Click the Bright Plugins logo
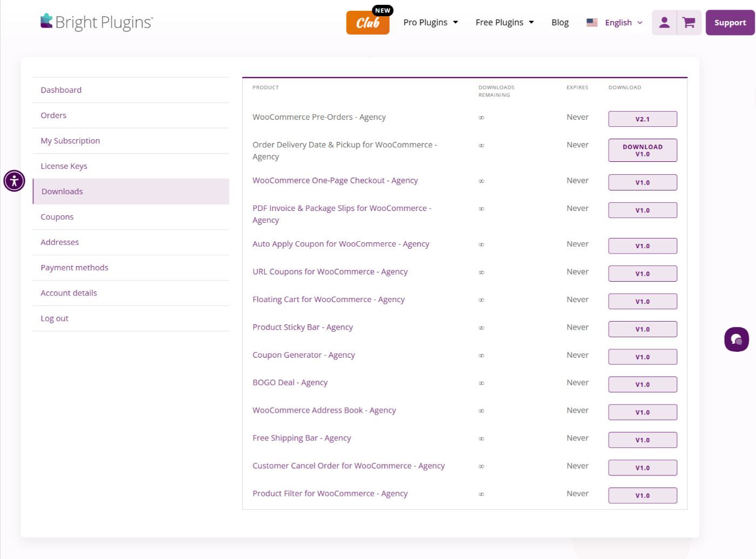 (x=97, y=22)
